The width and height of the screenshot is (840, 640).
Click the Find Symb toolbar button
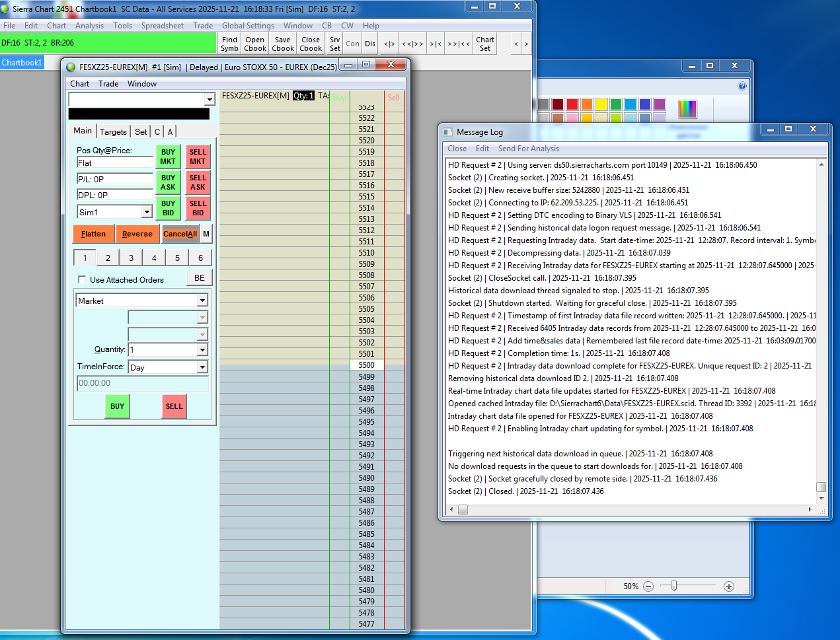(x=229, y=44)
